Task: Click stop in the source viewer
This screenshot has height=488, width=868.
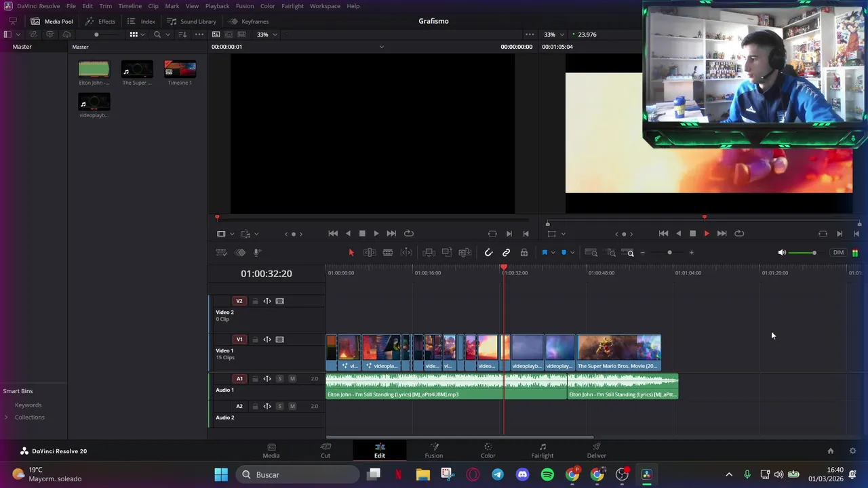Action: 362,233
